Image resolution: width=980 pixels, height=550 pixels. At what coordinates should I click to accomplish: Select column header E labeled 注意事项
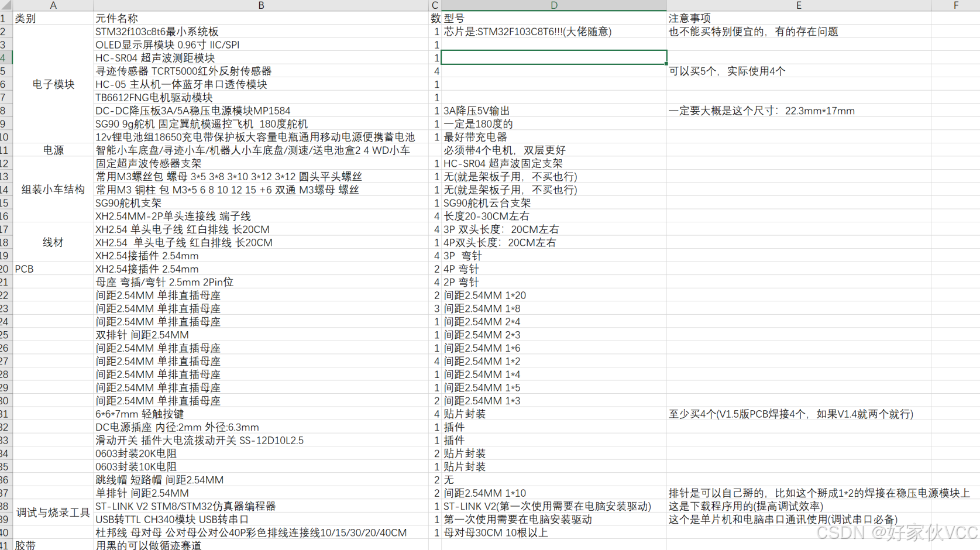(x=799, y=5)
